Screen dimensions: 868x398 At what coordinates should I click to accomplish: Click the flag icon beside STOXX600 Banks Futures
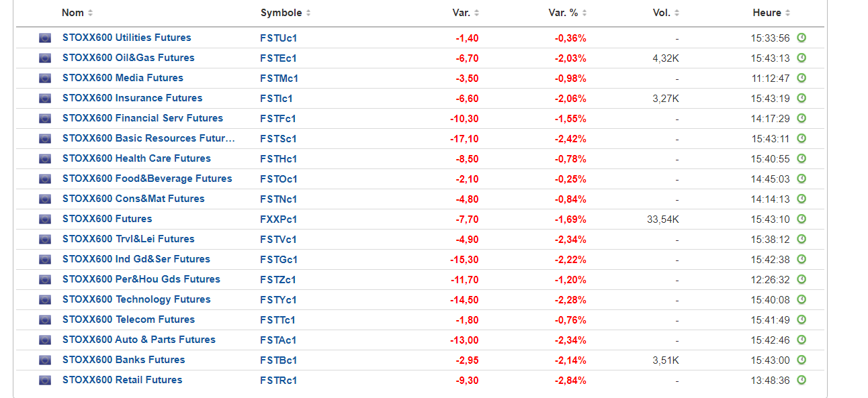pos(45,360)
